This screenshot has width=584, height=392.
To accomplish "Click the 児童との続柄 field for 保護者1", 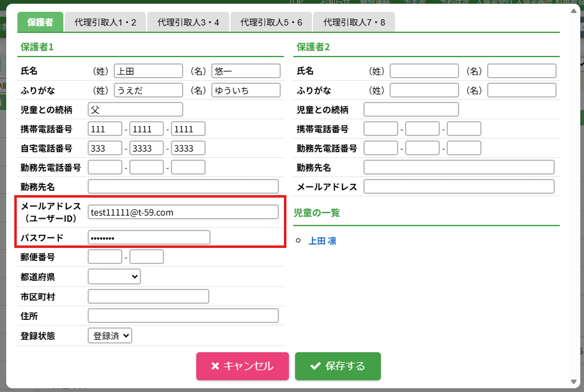I will pos(135,109).
